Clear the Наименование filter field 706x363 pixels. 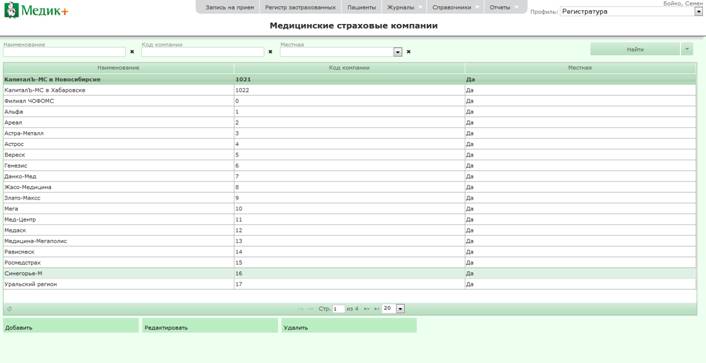click(x=132, y=52)
